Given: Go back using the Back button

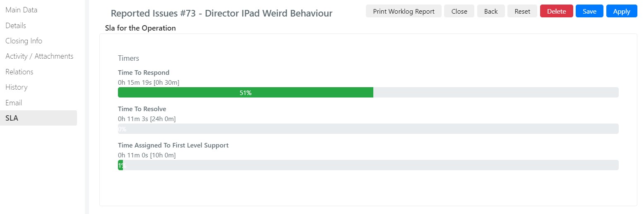Looking at the screenshot, I should pos(491,11).
